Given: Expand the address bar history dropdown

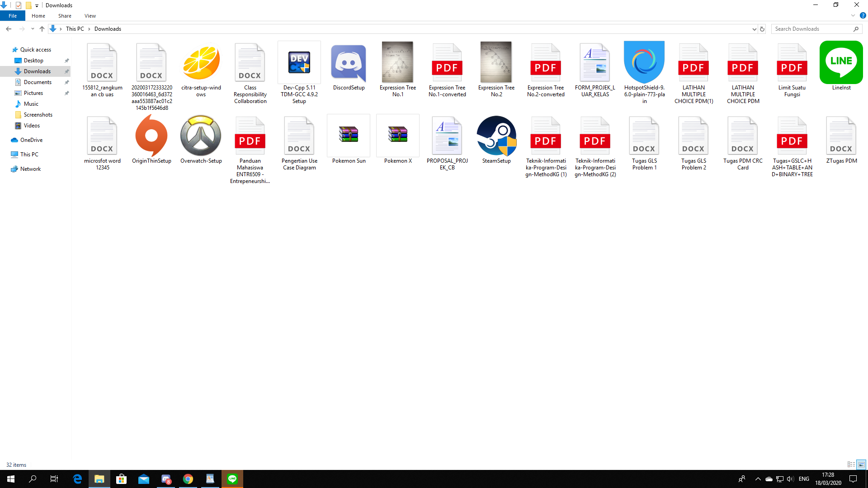Looking at the screenshot, I should point(754,29).
